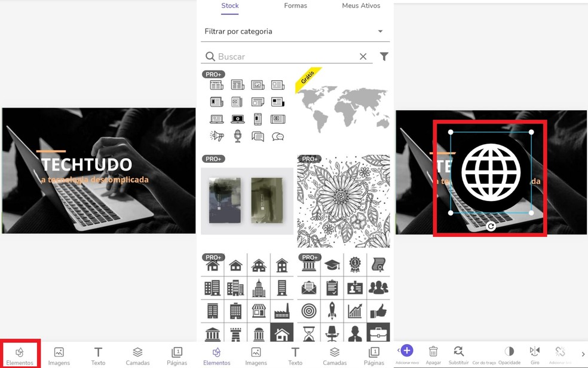This screenshot has height=368, width=588.
Task: Open Elementos on the plain TECHTUDO canvas screen
Action: point(20,356)
